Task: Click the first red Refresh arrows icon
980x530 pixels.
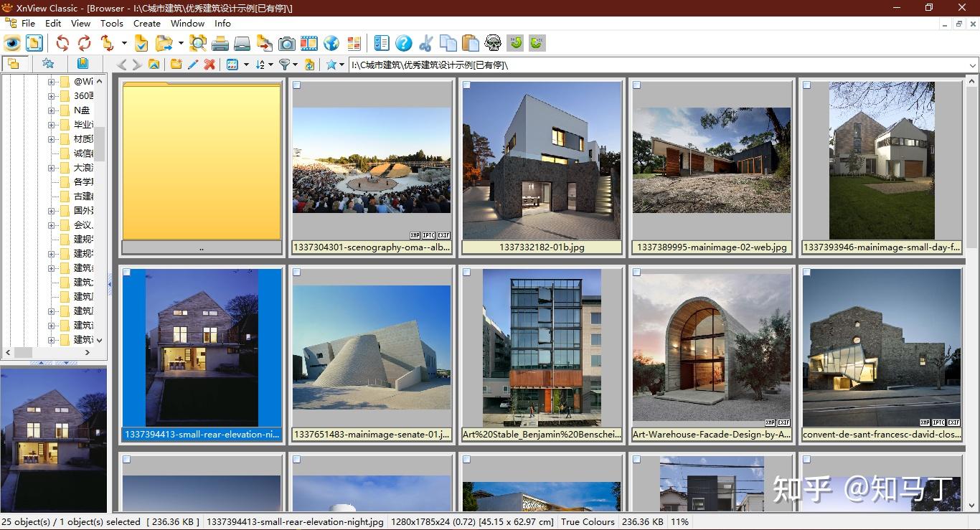Action: tap(62, 43)
